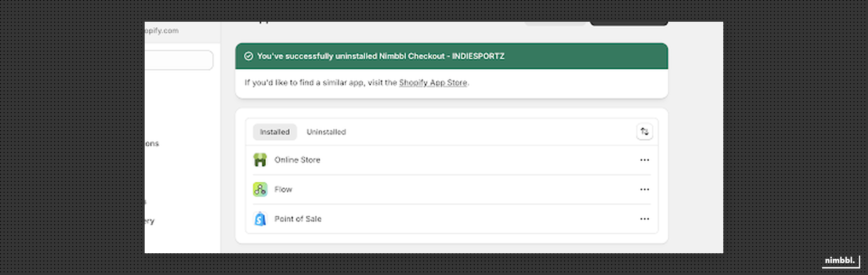868x275 pixels.
Task: Select the Installed apps tab
Action: pos(274,132)
